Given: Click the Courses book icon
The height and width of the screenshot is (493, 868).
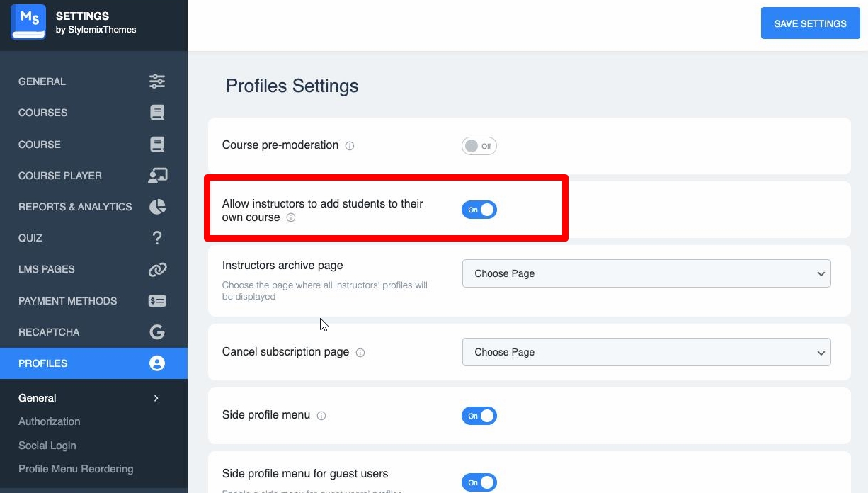Looking at the screenshot, I should pos(157,113).
